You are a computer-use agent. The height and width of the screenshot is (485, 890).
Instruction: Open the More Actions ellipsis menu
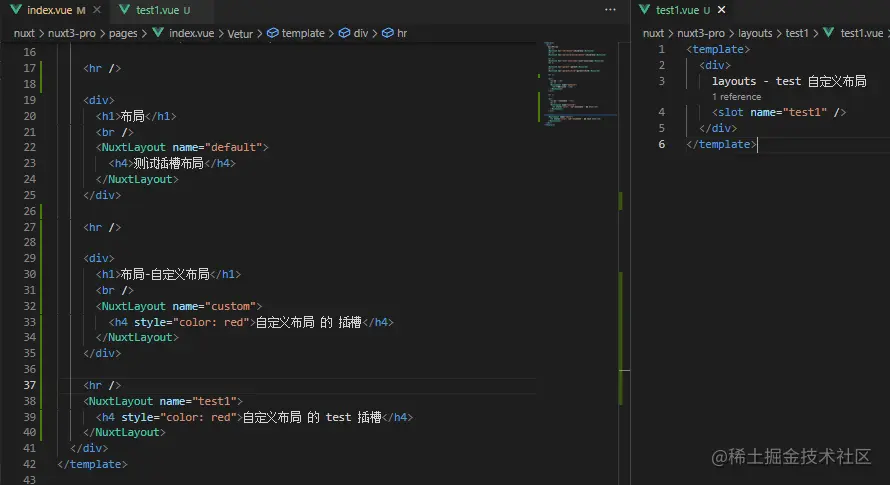[610, 10]
